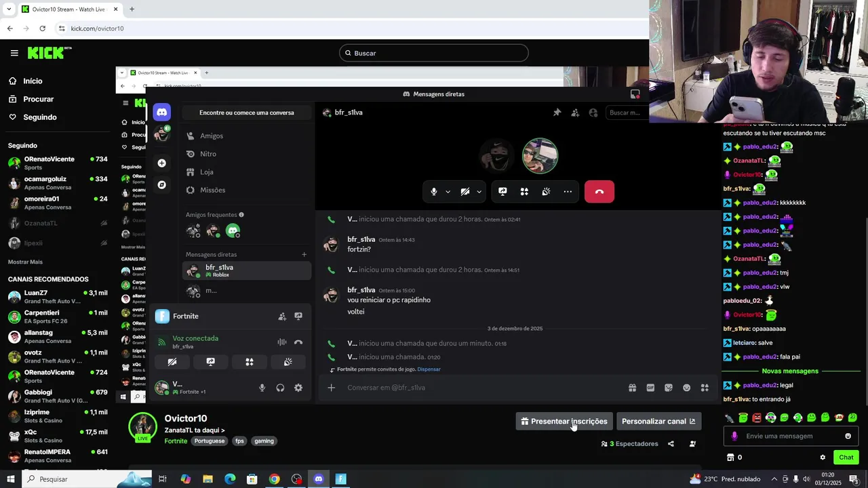Expand camera options arrow in call

point(479,192)
